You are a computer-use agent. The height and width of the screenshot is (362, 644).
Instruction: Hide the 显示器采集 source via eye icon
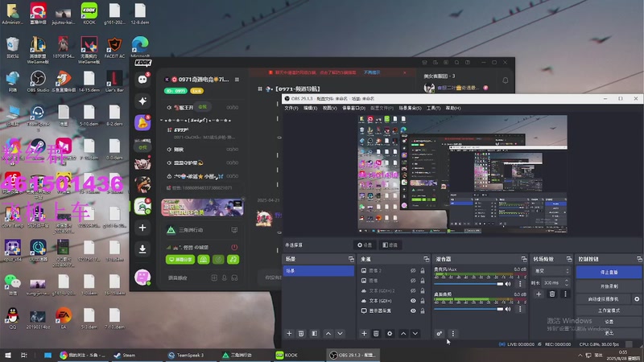(413, 311)
